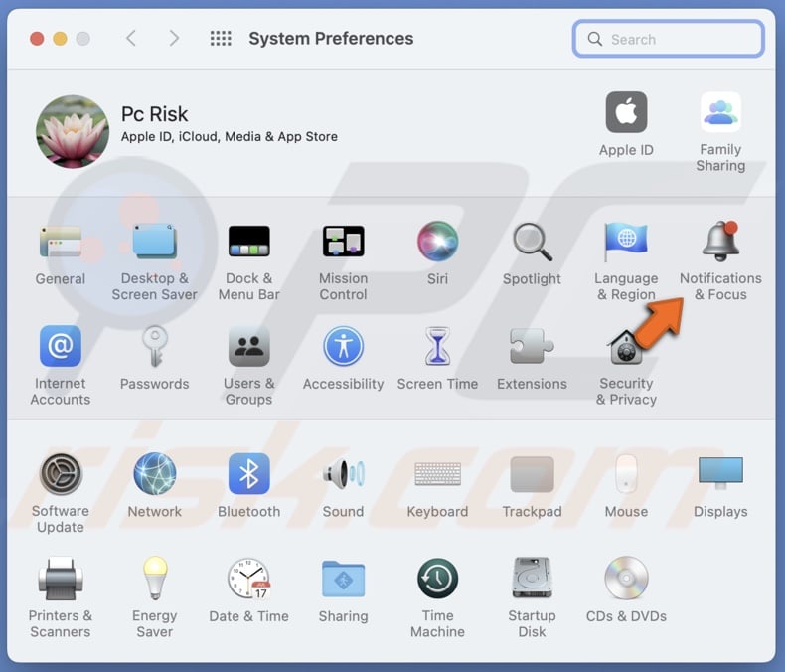Open Family Sharing settings
This screenshot has height=672, width=785.
[720, 113]
